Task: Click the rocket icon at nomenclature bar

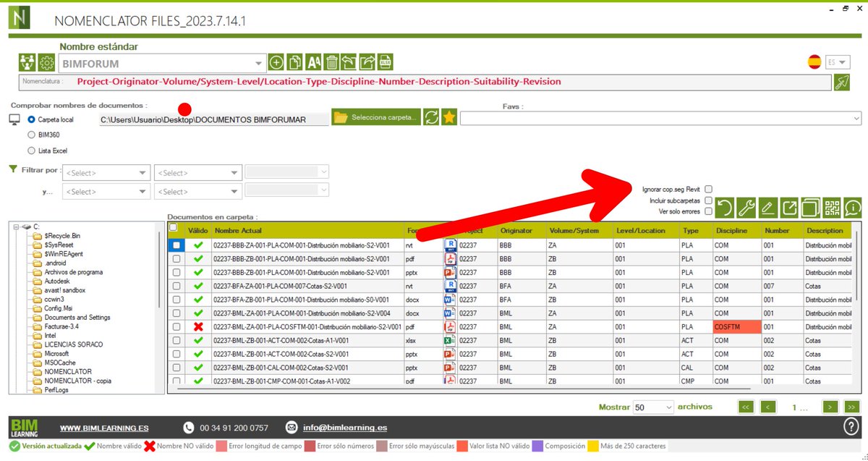Action: pyautogui.click(x=843, y=82)
